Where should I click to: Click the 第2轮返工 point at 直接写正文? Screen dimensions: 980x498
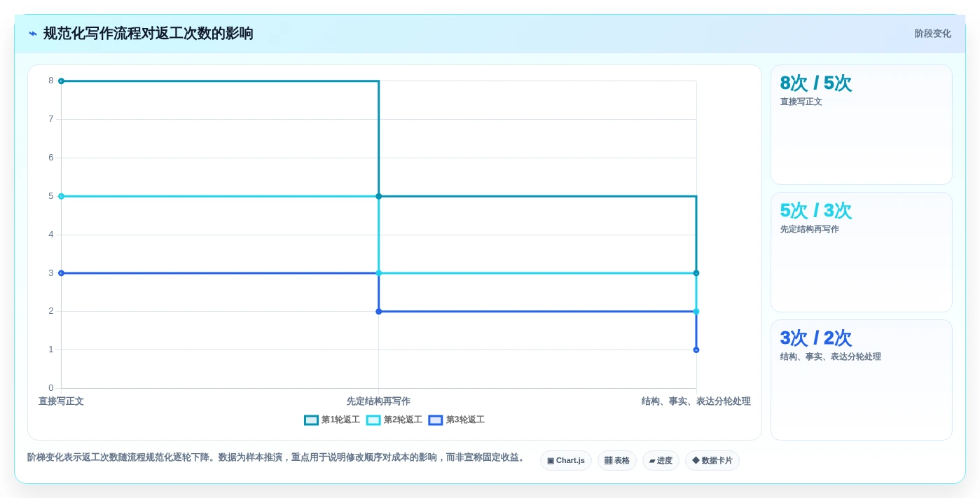coord(61,196)
